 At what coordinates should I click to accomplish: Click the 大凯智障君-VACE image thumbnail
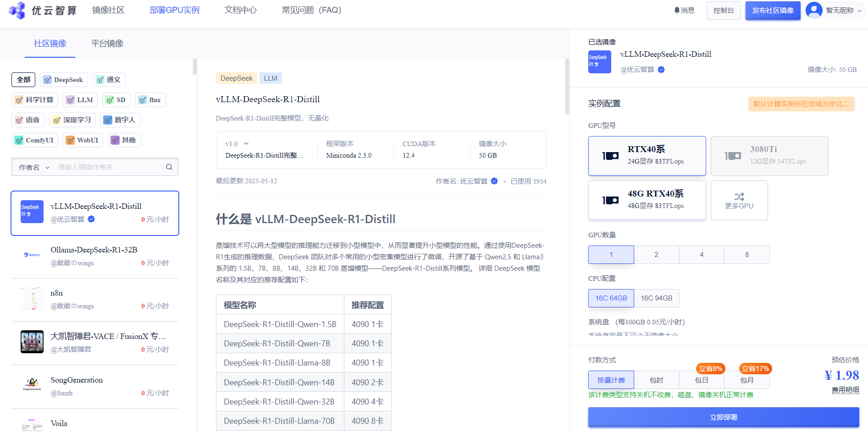pyautogui.click(x=32, y=342)
